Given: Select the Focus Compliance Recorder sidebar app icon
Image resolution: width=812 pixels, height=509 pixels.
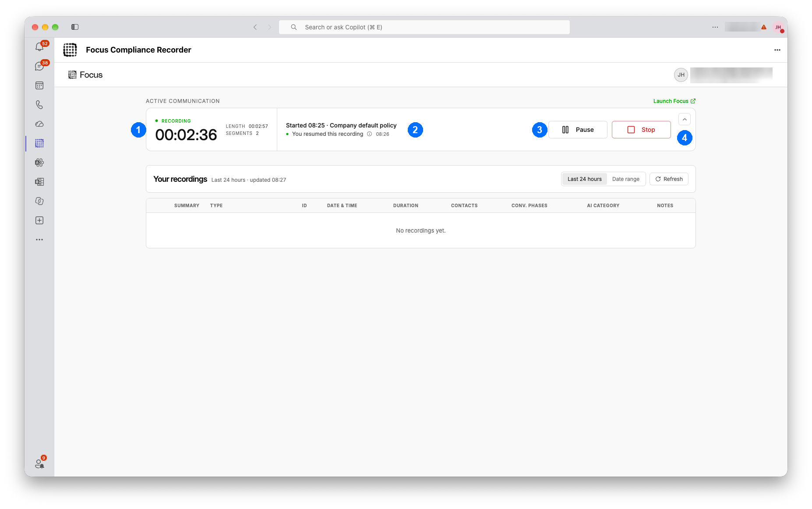Looking at the screenshot, I should coord(39,143).
